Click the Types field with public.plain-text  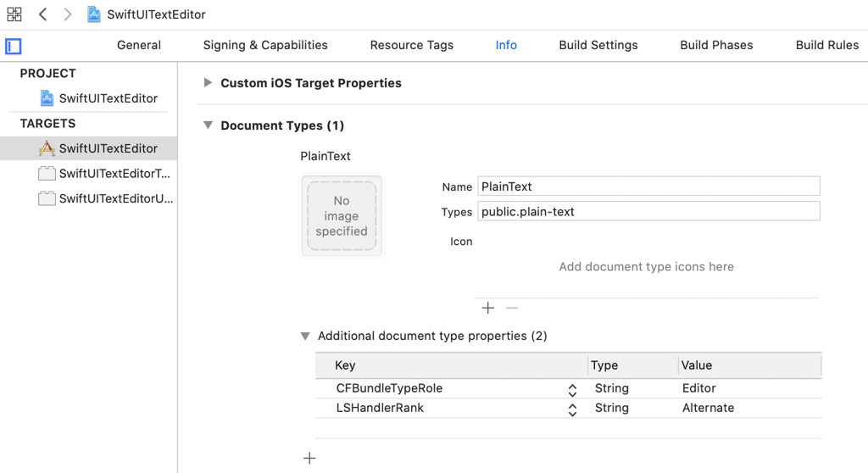click(648, 212)
